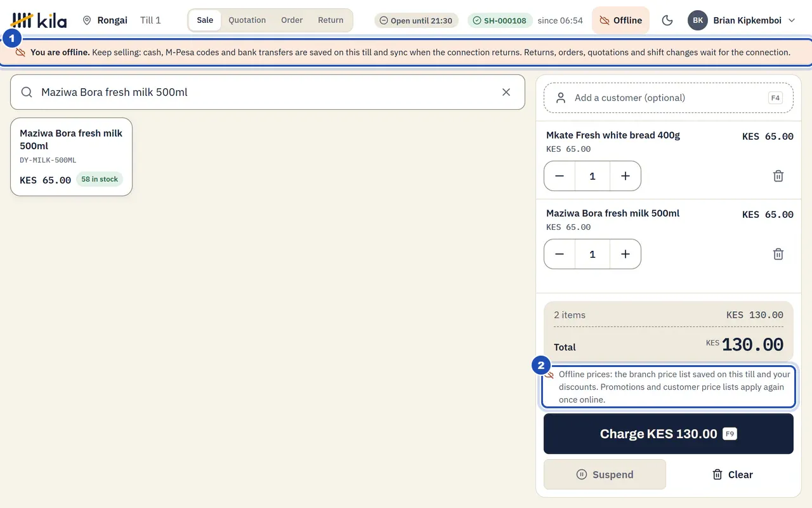Click the "2 items" subtotal label
The width and height of the screenshot is (812, 508).
pyautogui.click(x=570, y=315)
